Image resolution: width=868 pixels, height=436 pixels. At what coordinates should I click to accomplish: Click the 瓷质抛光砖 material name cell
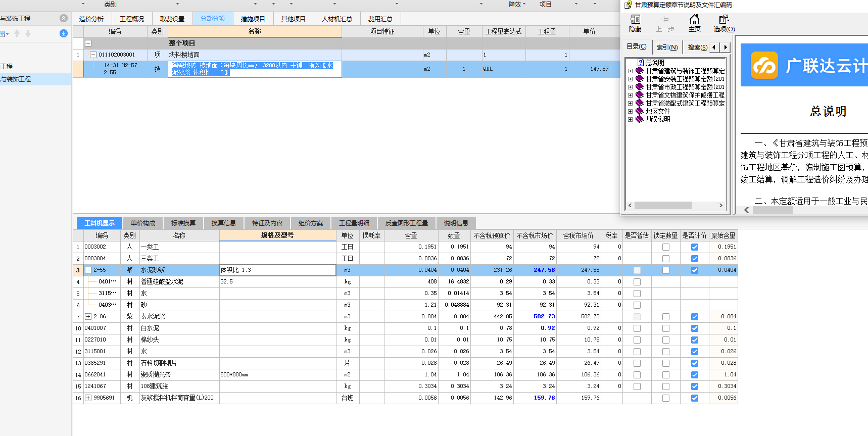click(179, 375)
